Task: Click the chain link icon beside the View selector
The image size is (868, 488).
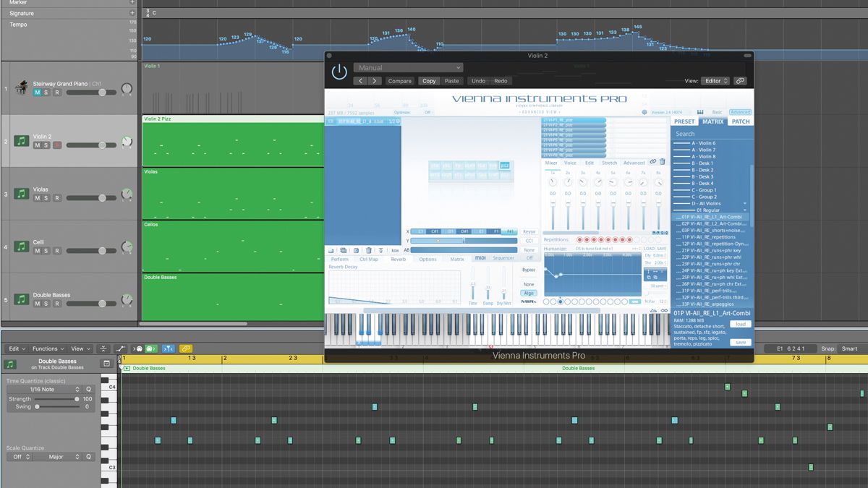Action: click(x=740, y=80)
